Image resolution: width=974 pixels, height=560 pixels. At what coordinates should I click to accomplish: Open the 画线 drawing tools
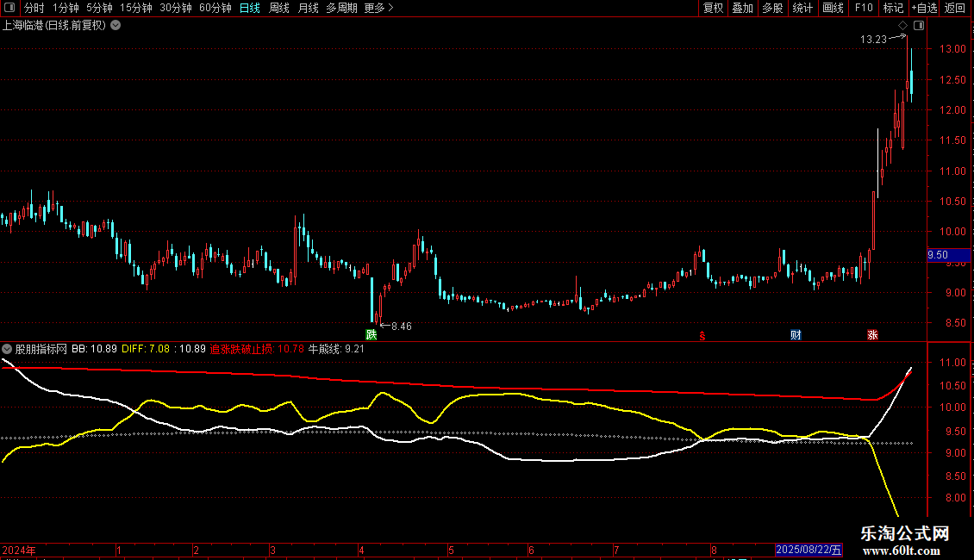833,8
